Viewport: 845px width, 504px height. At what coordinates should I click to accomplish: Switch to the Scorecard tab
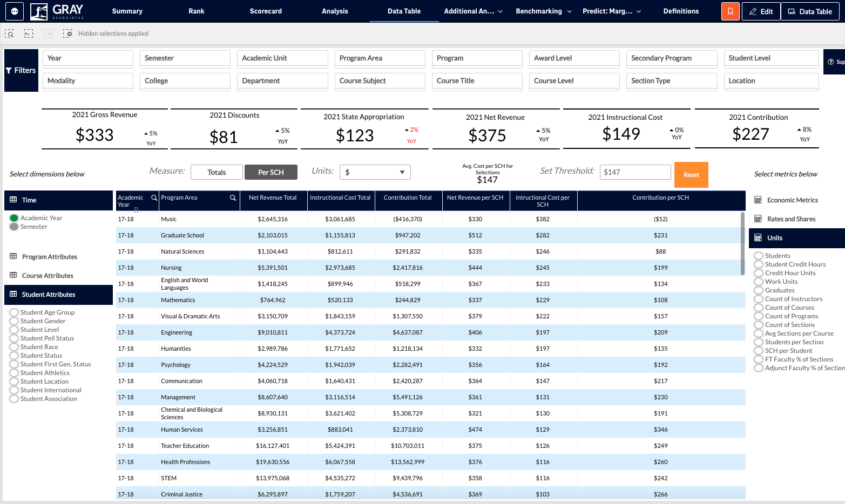(266, 11)
